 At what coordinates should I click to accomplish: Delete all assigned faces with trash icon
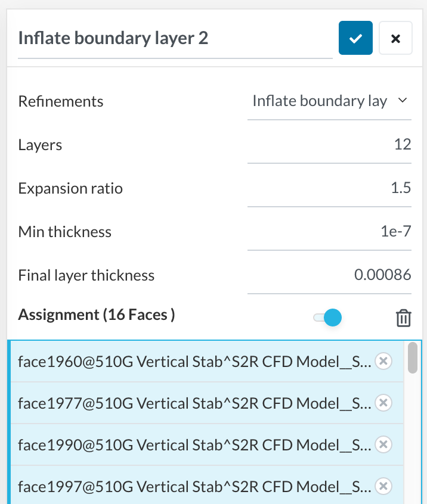coord(404,318)
